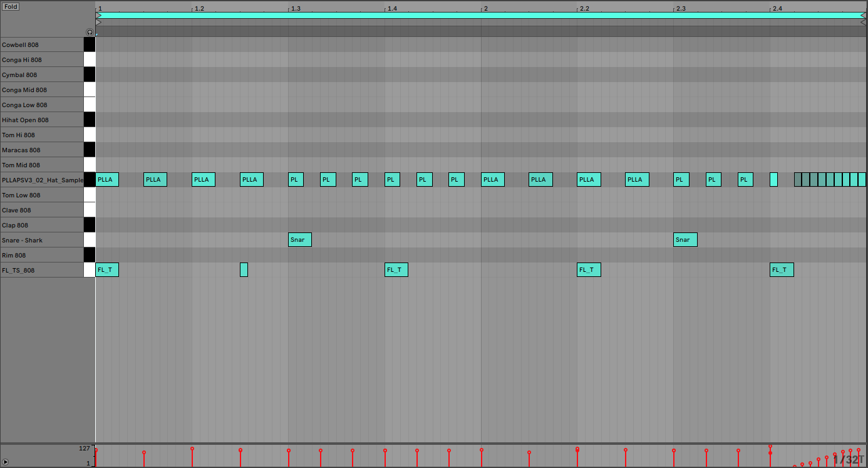Click the white piano key beside Conga Hi 808

[90, 60]
